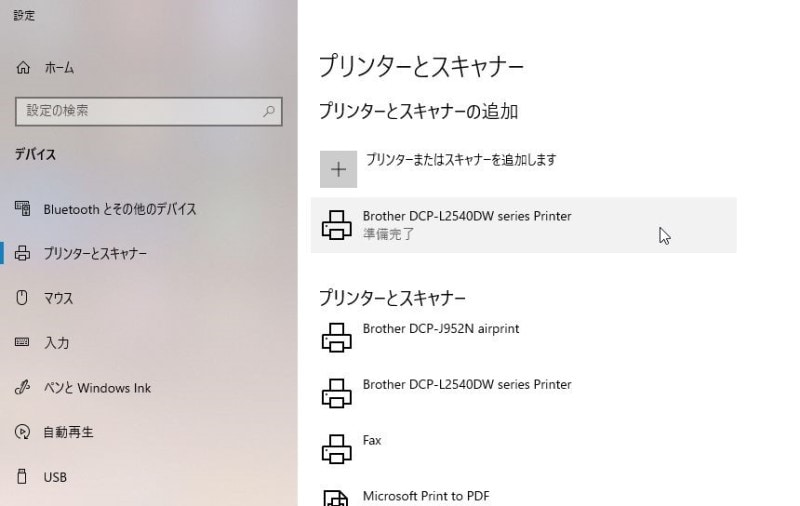
Task: Select installed Brother DCP-L2540DW series Printer entry
Action: pyautogui.click(x=467, y=385)
